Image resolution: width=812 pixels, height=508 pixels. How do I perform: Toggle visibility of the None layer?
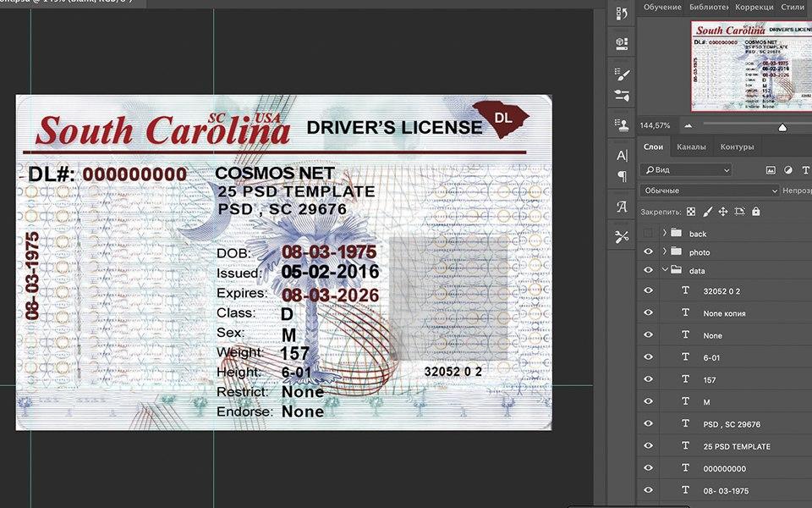coord(649,335)
